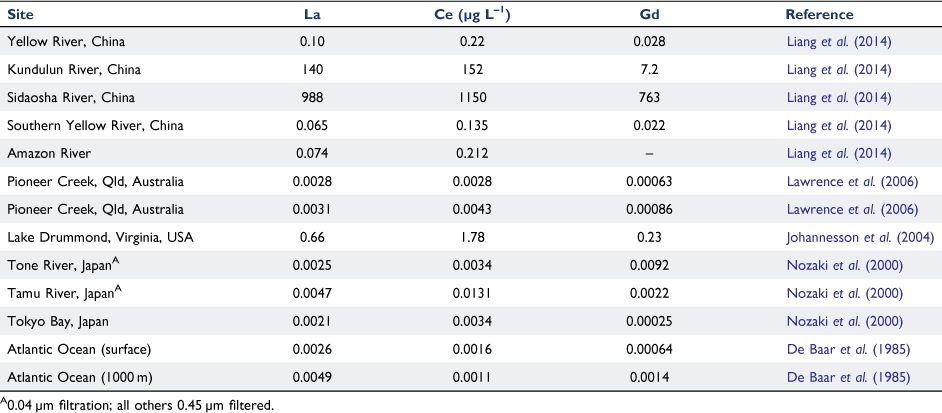
Task: Open Nozaki et al. reference for Tamu River
Action: click(x=844, y=293)
